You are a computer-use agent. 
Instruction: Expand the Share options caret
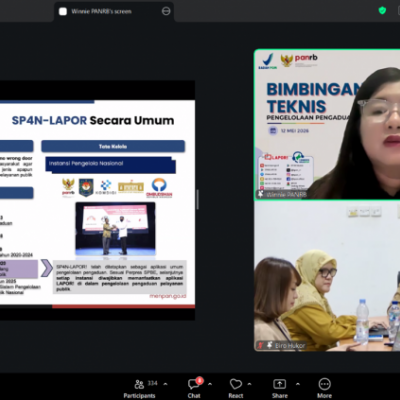point(297,384)
